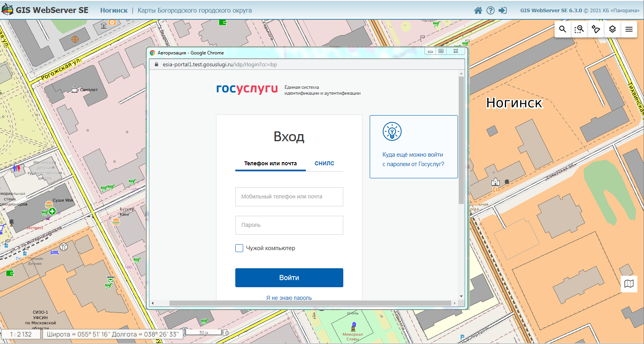The image size is (644, 344).
Task: Click the Самолет cafe map marker
Action: (x=74, y=89)
